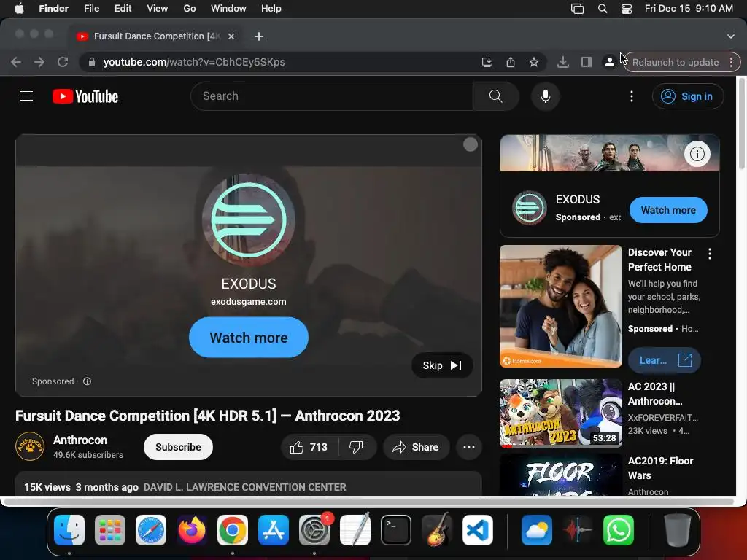Open Chrome profile icon
The width and height of the screenshot is (747, 560).
(609, 63)
